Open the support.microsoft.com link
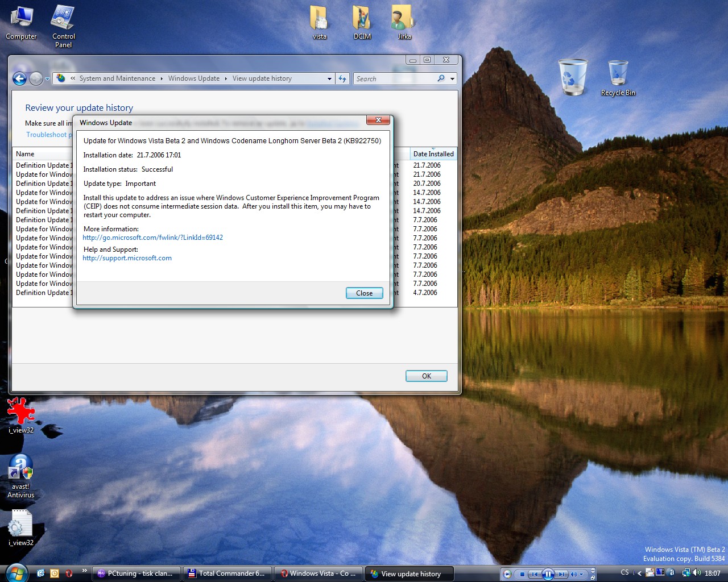This screenshot has height=582, width=728. pos(127,258)
